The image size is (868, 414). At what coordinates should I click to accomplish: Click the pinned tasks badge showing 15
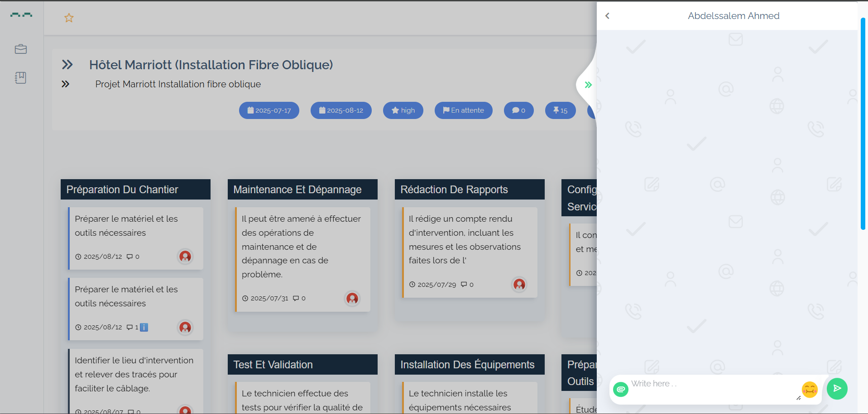coord(560,110)
